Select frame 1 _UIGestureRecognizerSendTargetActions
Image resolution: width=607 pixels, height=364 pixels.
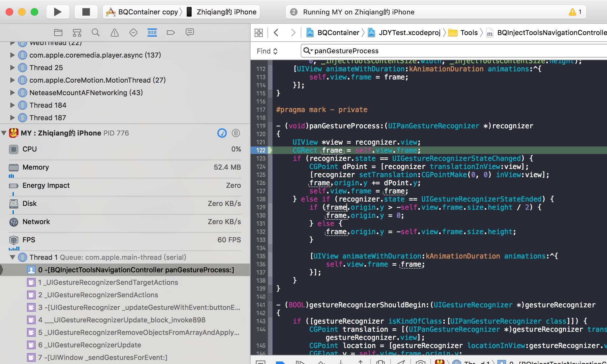point(125,282)
